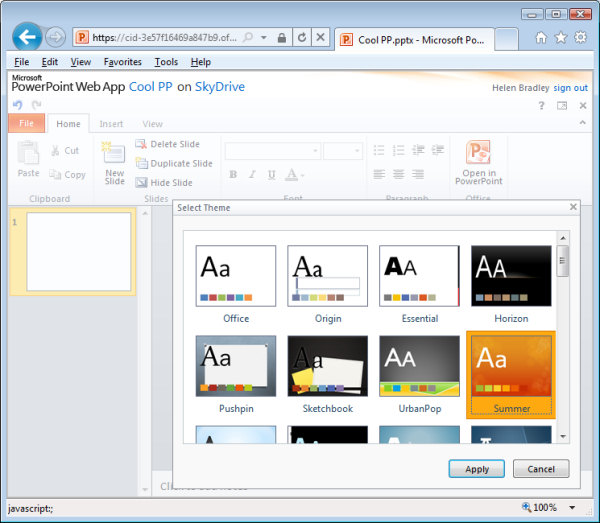Click Duplicate Slide
Viewport: 600px width, 523px height.
coord(174,163)
